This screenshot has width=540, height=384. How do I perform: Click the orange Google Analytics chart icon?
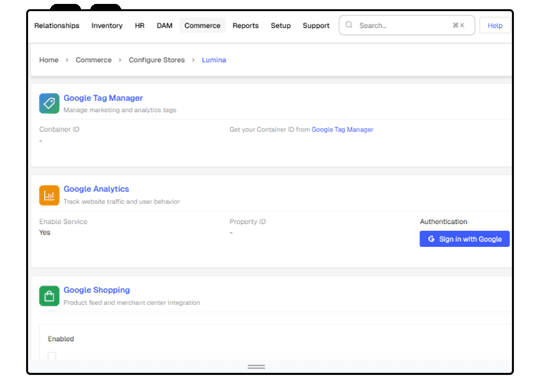point(49,195)
